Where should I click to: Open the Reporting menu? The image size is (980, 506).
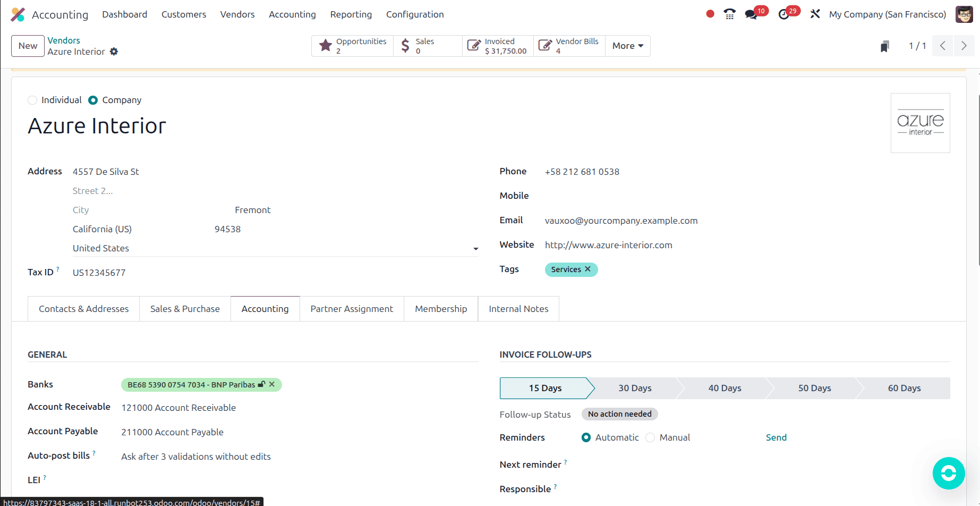tap(351, 14)
